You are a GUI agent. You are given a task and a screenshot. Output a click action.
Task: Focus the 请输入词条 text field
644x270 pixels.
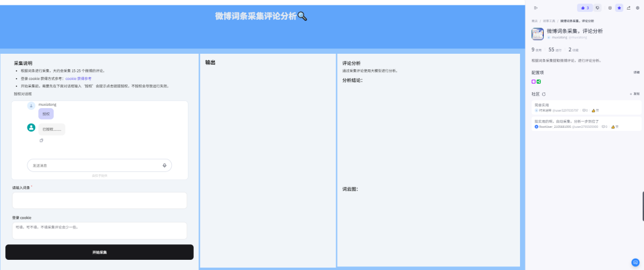coord(100,201)
